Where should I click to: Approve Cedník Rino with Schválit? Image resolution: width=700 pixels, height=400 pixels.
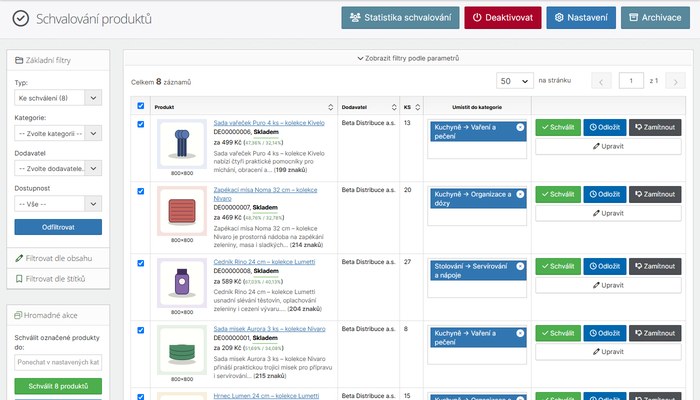[x=558, y=266]
